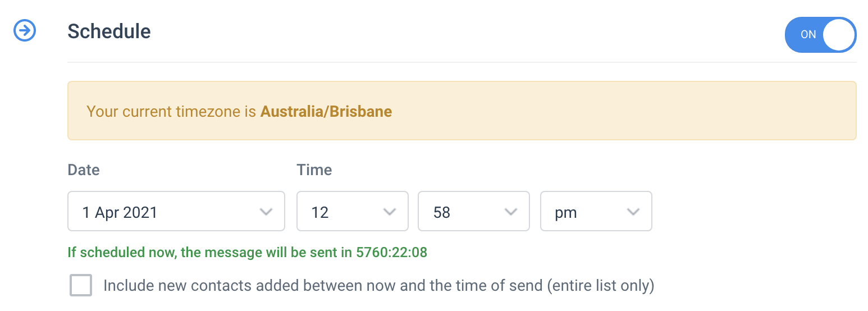Click the chevron arrow in the pm field
This screenshot has height=311, width=868.
pyautogui.click(x=633, y=212)
